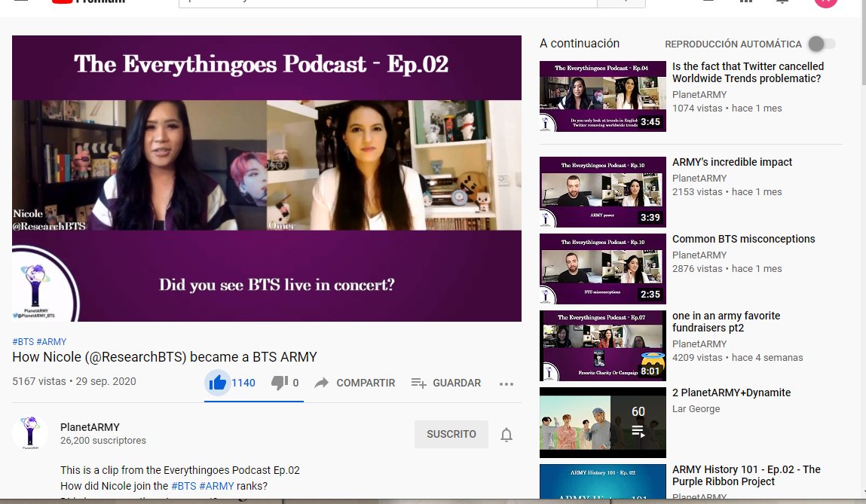Click PlanetARMY under "Common BTS misconceptions"
This screenshot has height=504, width=866.
[699, 255]
